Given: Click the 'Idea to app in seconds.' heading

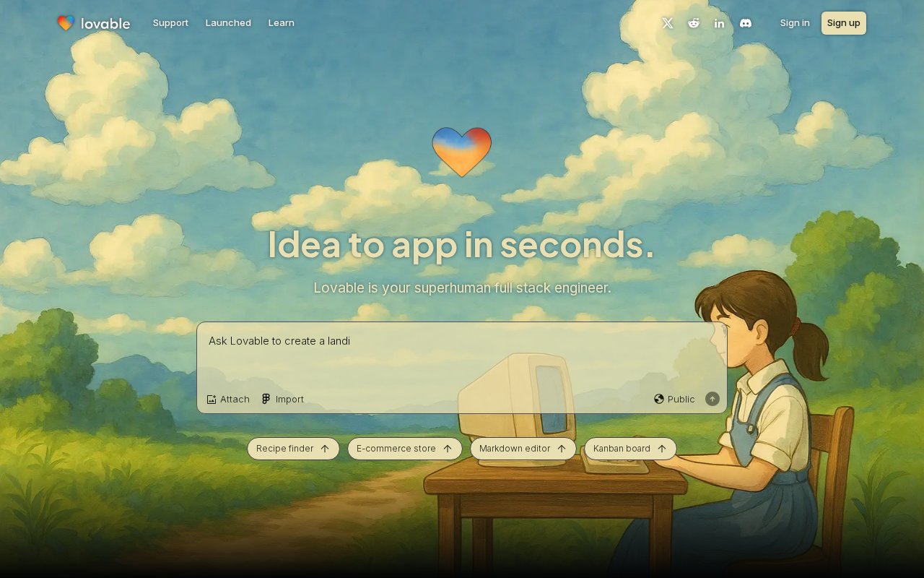Looking at the screenshot, I should coord(461,245).
